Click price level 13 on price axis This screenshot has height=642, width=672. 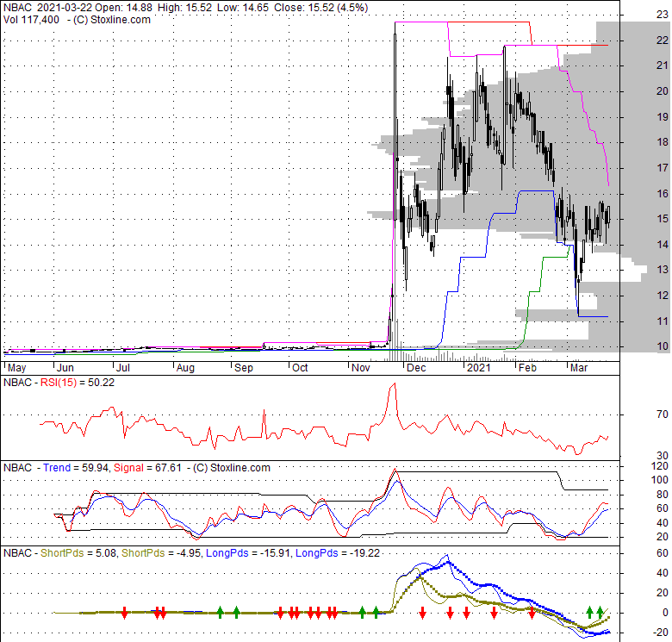click(x=663, y=270)
